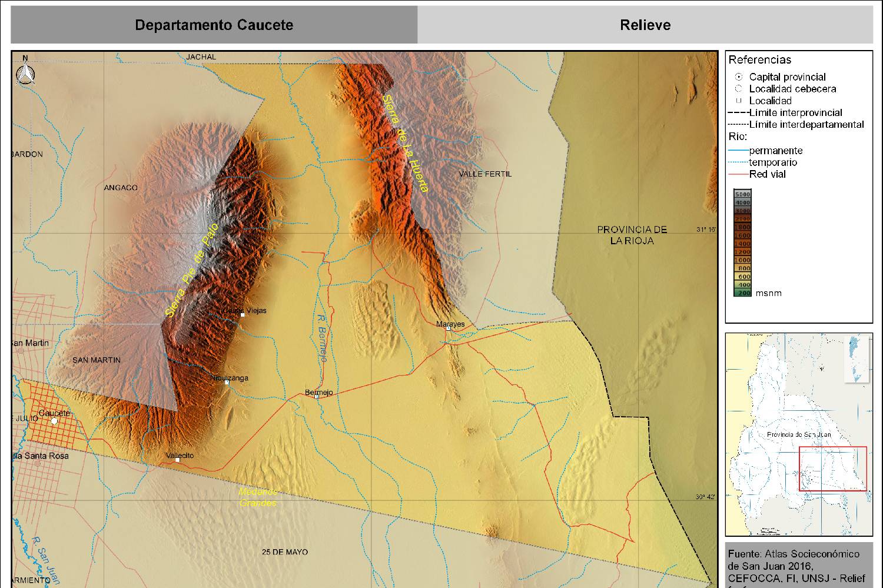Screen dimensions: 883x588
Task: Click the Argentina mini map in the inset
Action: coord(857,359)
